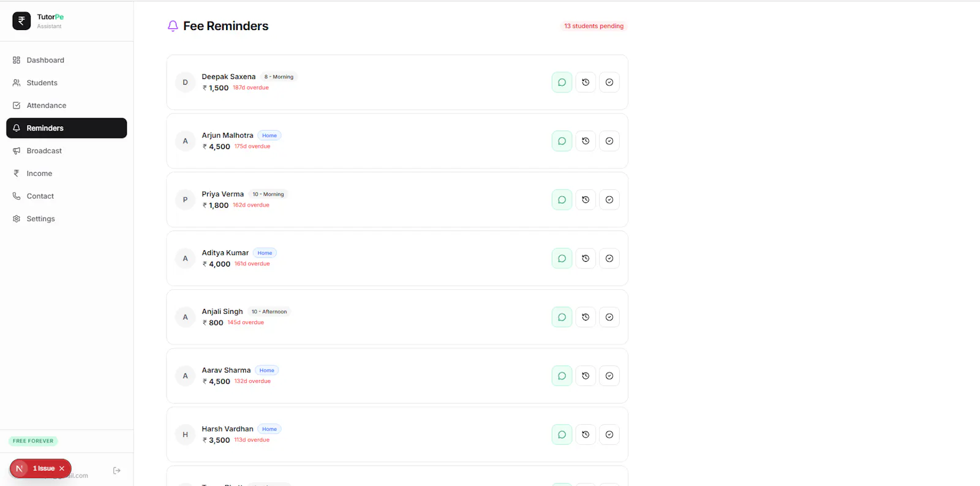Click Arjun Malhotra's name

tap(227, 135)
